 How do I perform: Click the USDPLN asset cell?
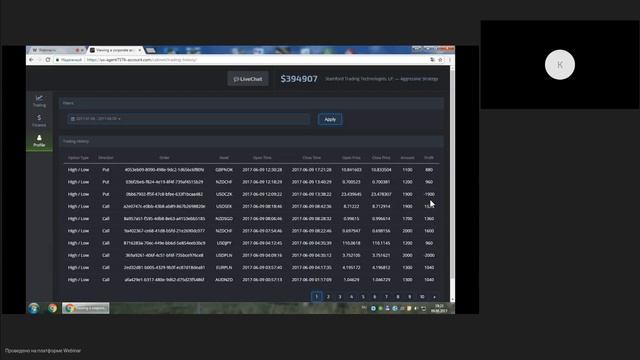tap(224, 256)
